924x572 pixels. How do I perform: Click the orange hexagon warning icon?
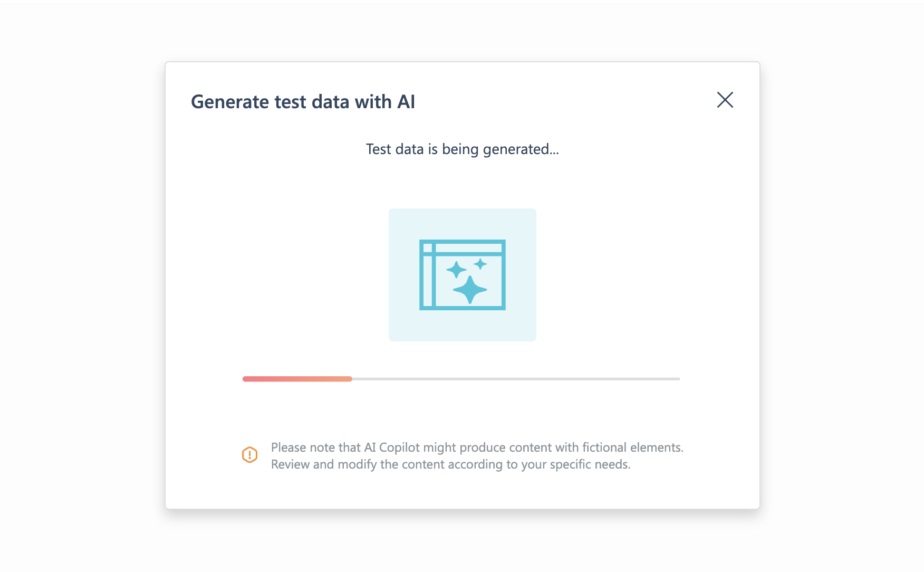click(x=249, y=454)
